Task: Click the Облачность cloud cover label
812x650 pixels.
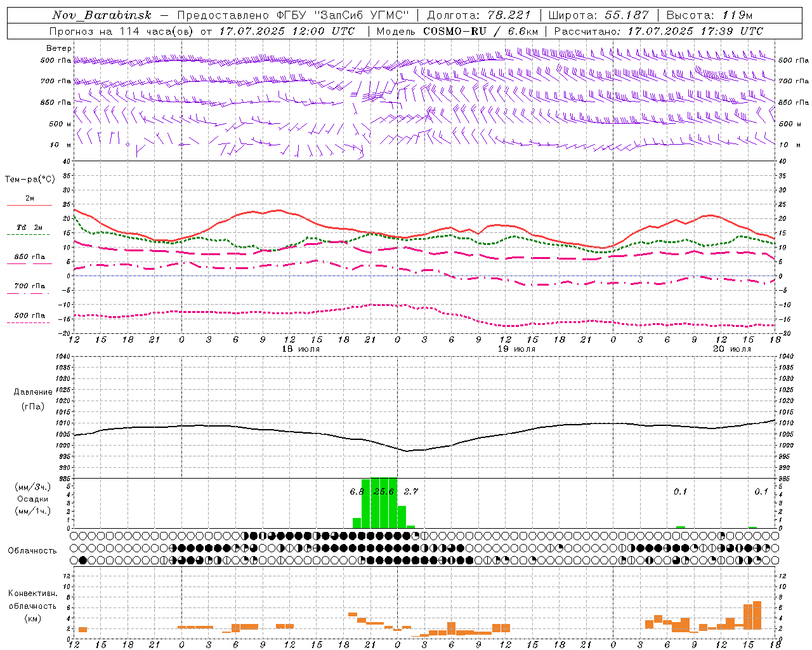Action: pos(32,551)
